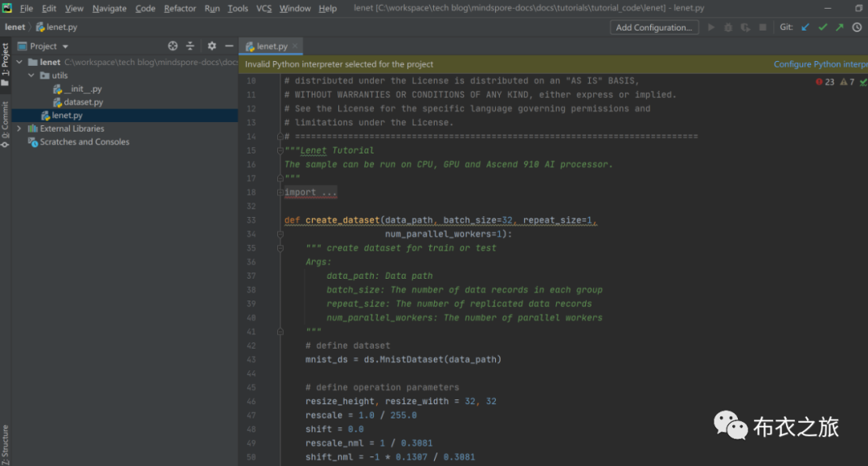Click the Locate/Select Opened File target icon
This screenshot has height=466, width=868.
pyautogui.click(x=173, y=46)
